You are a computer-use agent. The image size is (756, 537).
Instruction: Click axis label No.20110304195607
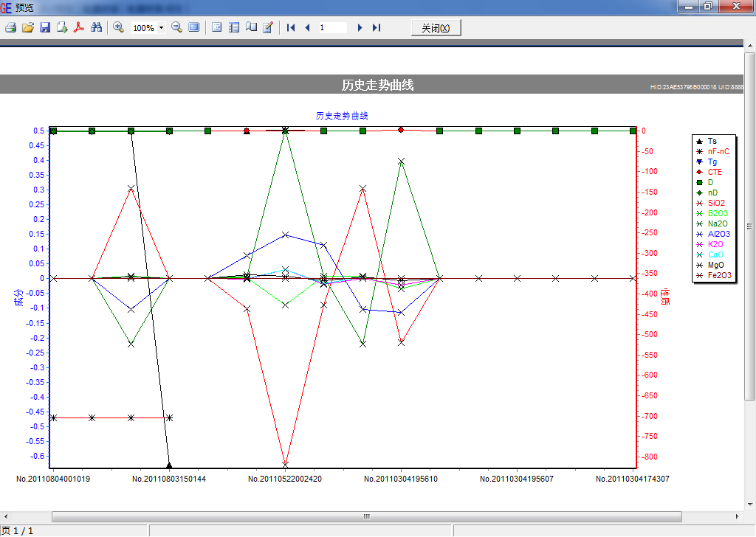pos(516,479)
